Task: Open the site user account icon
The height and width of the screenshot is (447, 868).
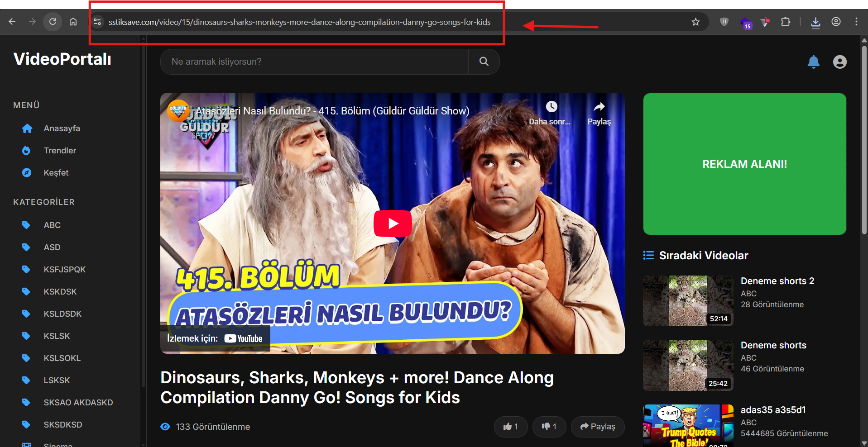Action: coord(840,62)
